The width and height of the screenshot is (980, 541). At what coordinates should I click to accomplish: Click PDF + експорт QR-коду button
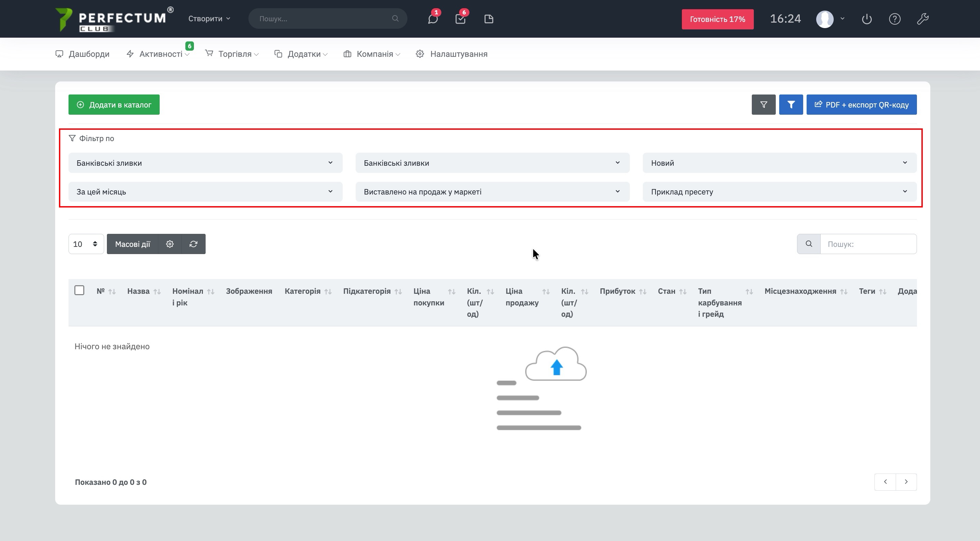861,104
